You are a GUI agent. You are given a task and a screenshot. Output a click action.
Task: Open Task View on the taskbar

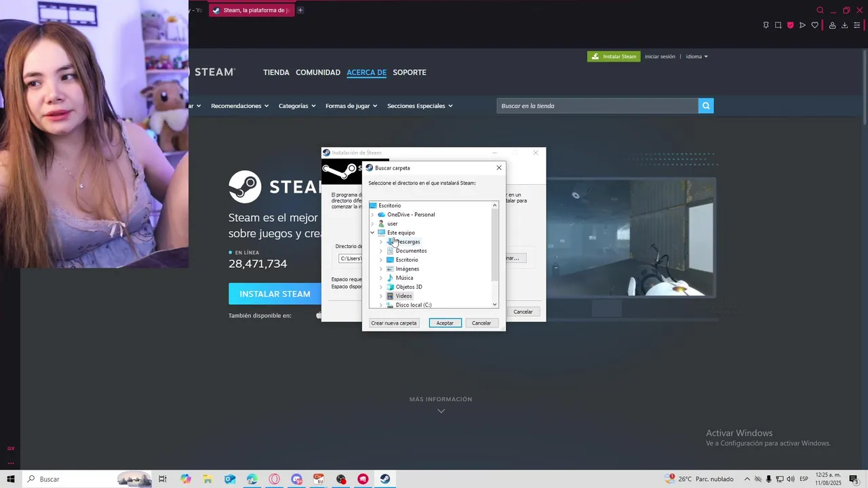coord(163,479)
